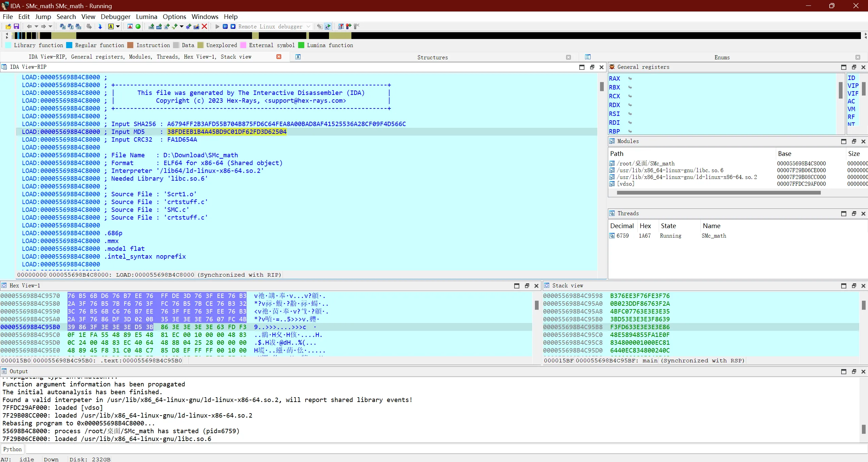
Task: Expand the back navigation history arrow
Action: 36,26
